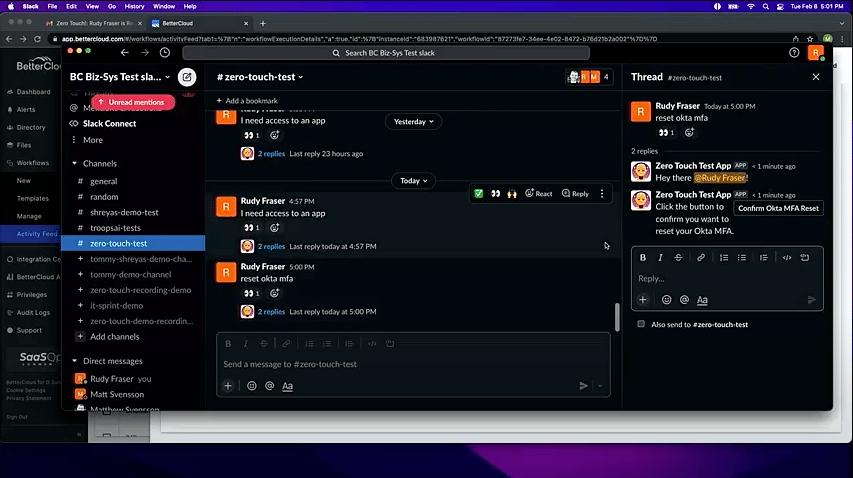Open emoji picker in thread reply box

(666, 300)
